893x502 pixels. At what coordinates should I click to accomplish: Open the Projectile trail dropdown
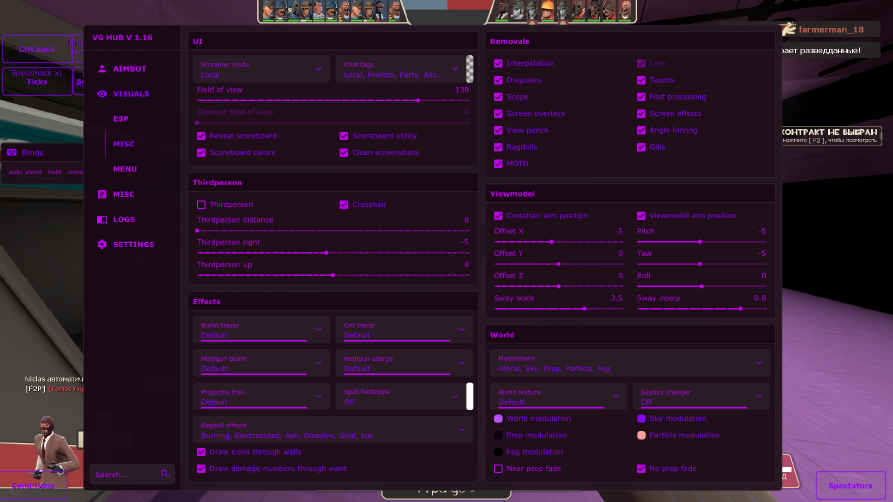[261, 397]
